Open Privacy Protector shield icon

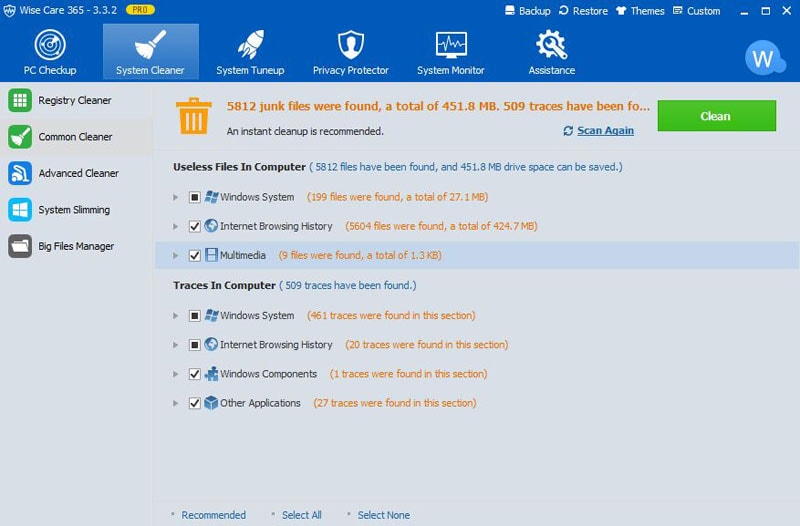click(351, 45)
